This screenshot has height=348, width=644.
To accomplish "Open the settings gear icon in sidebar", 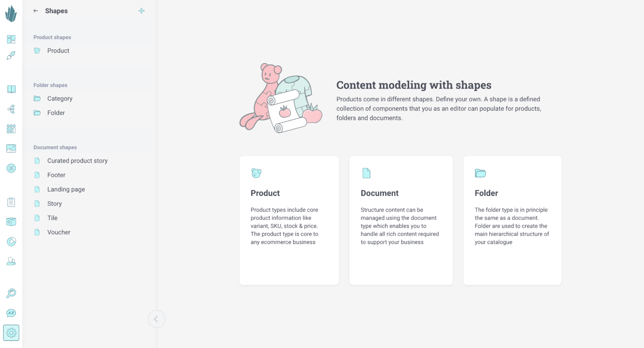I will 11,333.
